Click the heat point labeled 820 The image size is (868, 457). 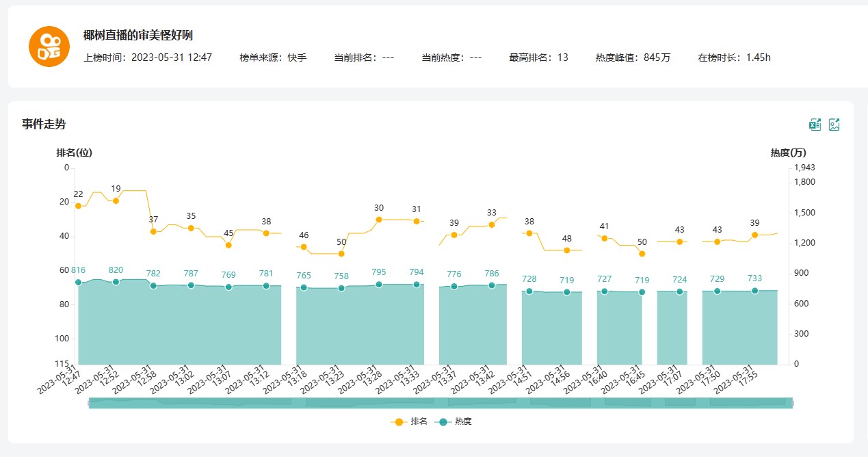[116, 282]
